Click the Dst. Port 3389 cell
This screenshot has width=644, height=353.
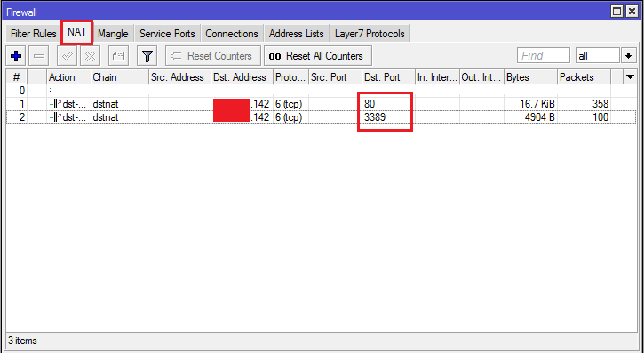click(375, 117)
